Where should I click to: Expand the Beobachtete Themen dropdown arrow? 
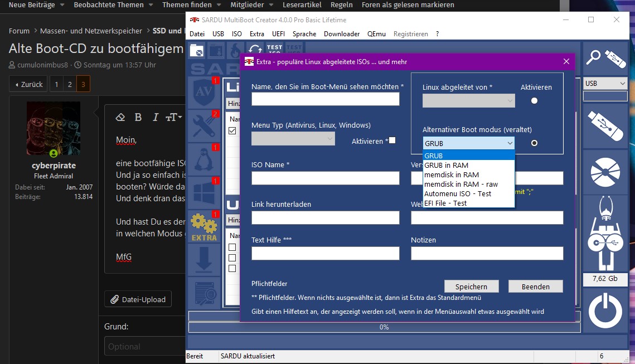[151, 5]
